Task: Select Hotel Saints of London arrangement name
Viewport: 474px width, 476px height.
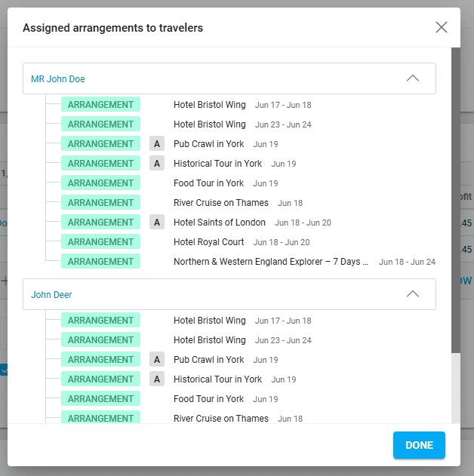Action: click(x=220, y=223)
